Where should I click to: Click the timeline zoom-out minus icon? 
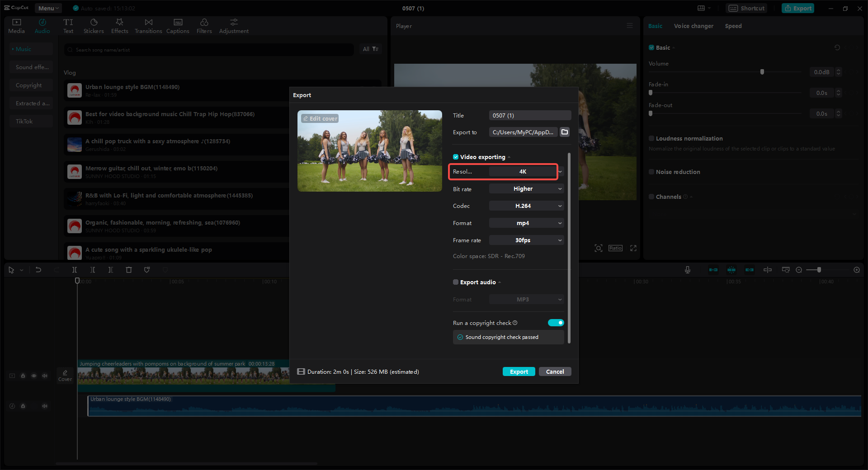pyautogui.click(x=799, y=270)
